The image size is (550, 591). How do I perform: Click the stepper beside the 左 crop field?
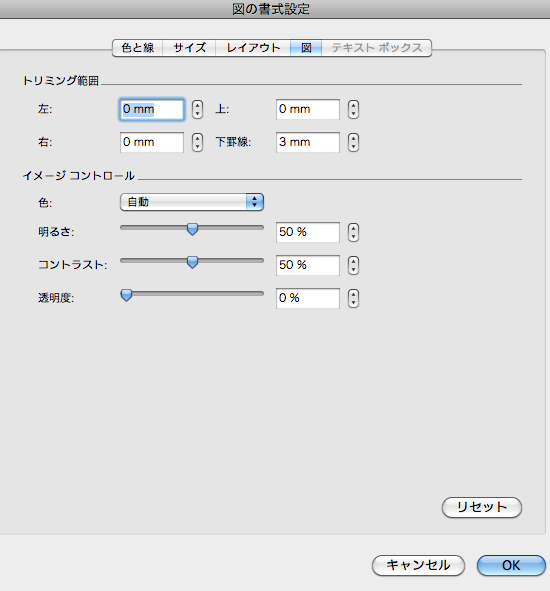pos(197,109)
